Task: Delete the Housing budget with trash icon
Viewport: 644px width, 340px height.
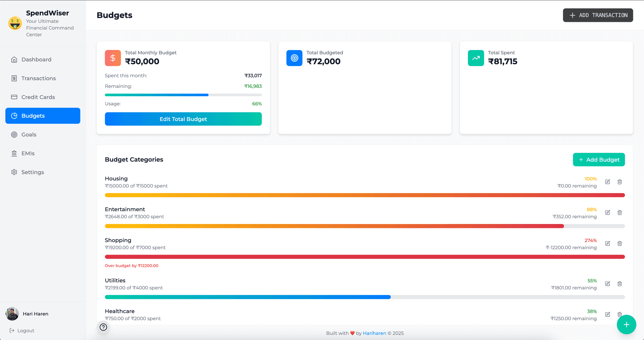Action: [620, 182]
